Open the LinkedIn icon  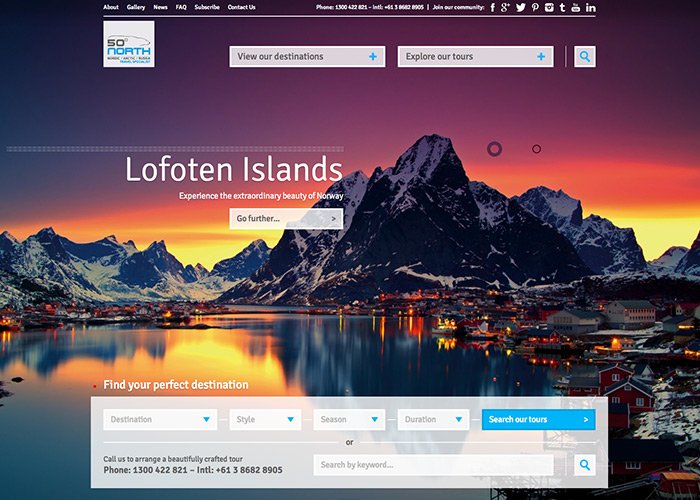click(x=591, y=7)
